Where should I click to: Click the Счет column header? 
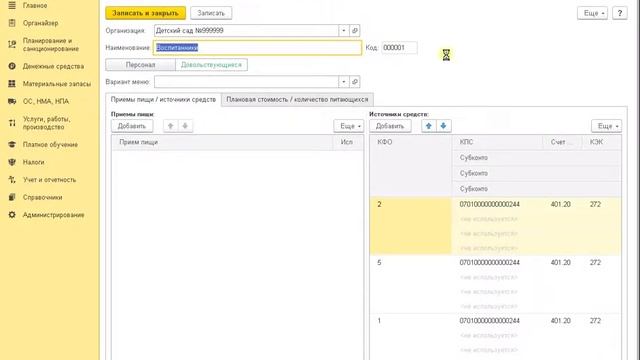(562, 142)
